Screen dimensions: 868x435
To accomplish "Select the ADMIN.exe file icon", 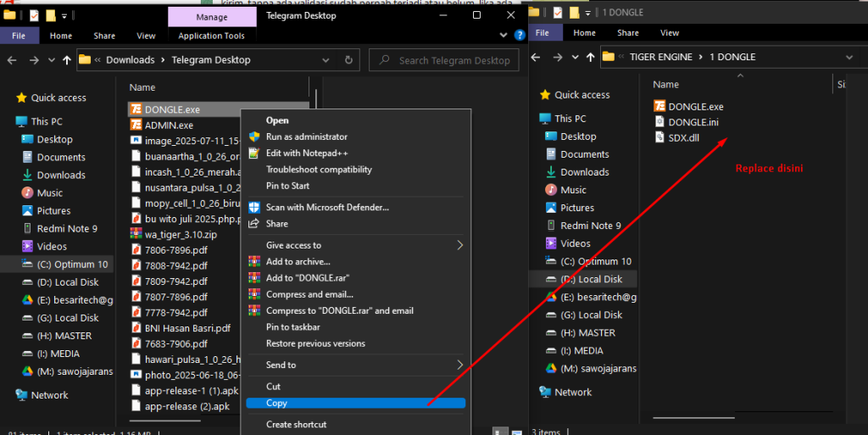I will click(136, 125).
